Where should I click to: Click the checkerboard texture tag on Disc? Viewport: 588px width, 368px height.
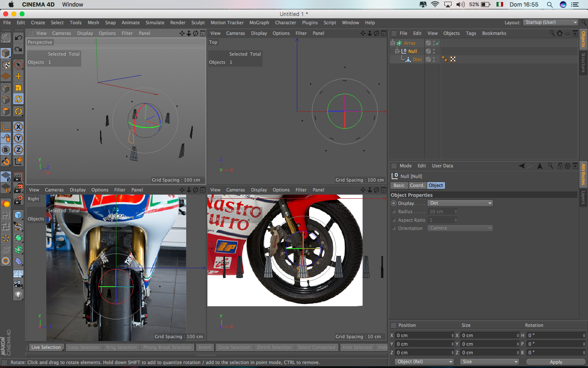point(453,59)
